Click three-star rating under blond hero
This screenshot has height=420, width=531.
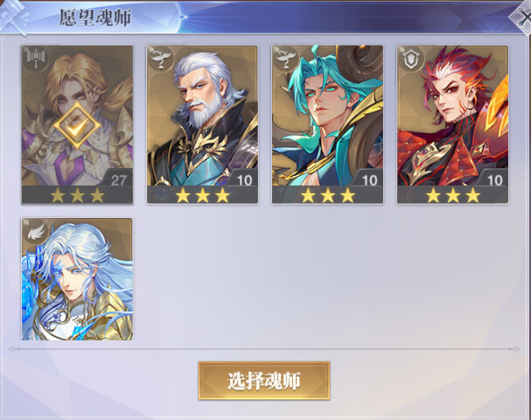(77, 195)
